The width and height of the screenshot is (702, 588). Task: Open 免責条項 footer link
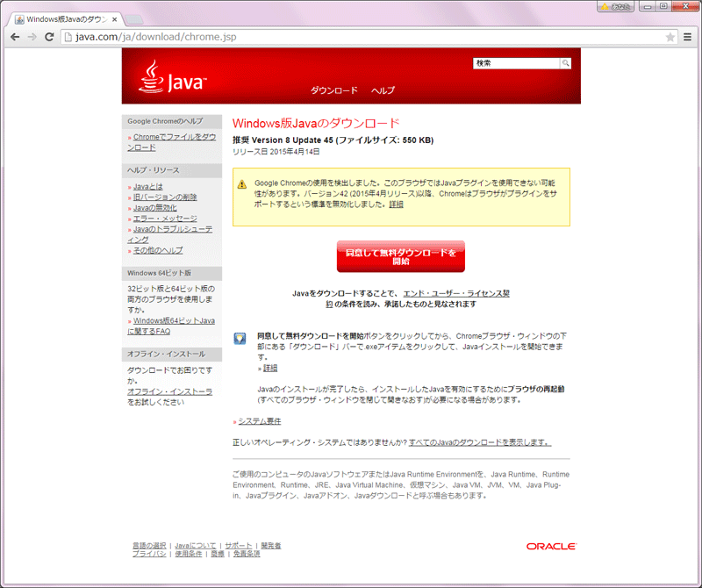(x=247, y=554)
